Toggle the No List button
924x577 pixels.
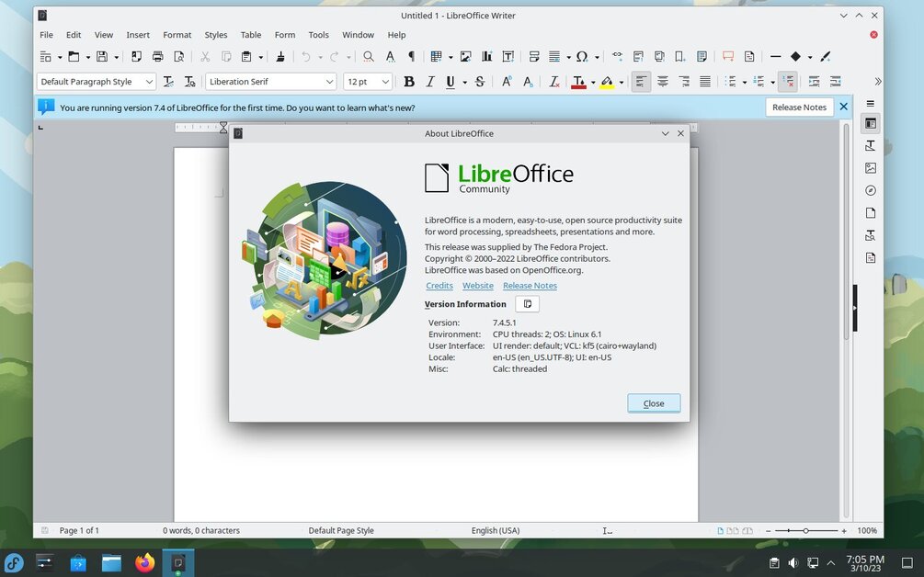787,82
